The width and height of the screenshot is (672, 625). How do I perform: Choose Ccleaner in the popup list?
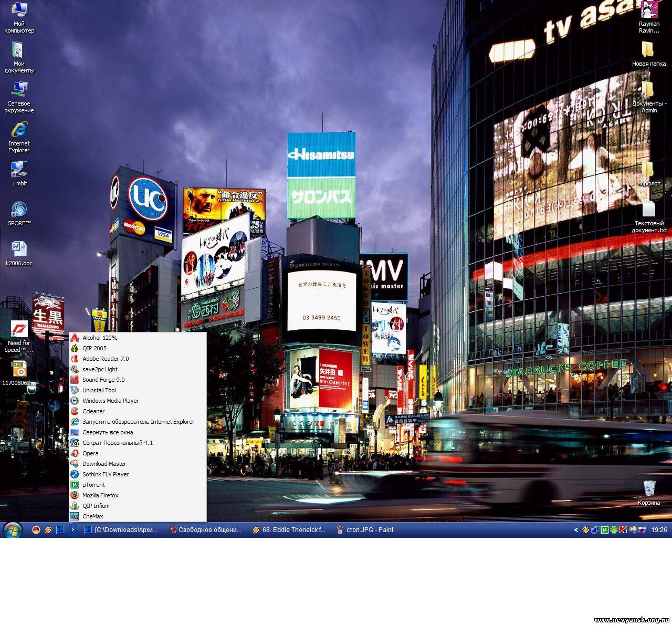coord(138,411)
